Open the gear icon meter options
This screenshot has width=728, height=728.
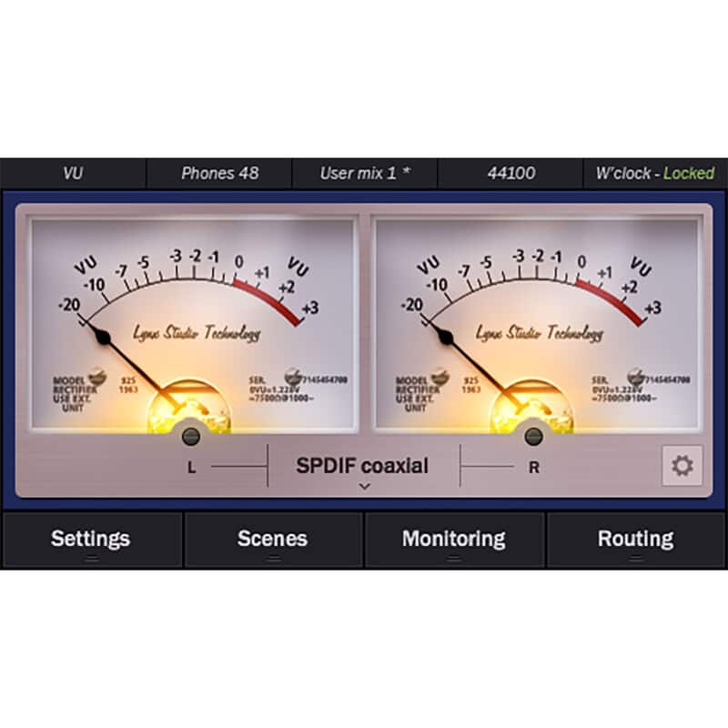coord(682,466)
